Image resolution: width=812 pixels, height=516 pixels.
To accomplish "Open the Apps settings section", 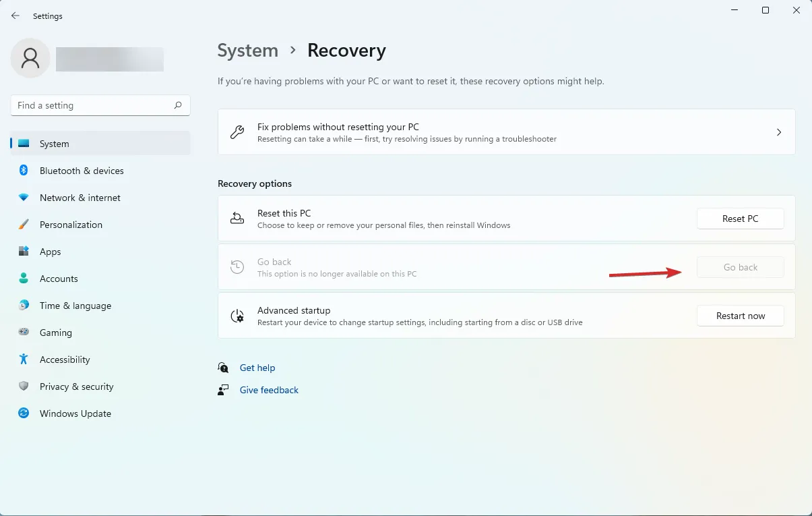I will coord(51,252).
